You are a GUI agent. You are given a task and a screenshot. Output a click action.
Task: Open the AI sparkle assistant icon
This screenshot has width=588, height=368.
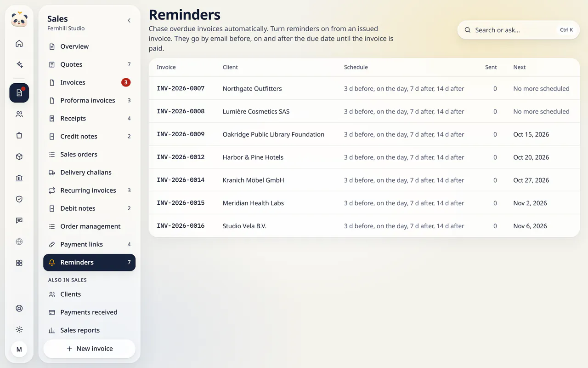pyautogui.click(x=19, y=65)
